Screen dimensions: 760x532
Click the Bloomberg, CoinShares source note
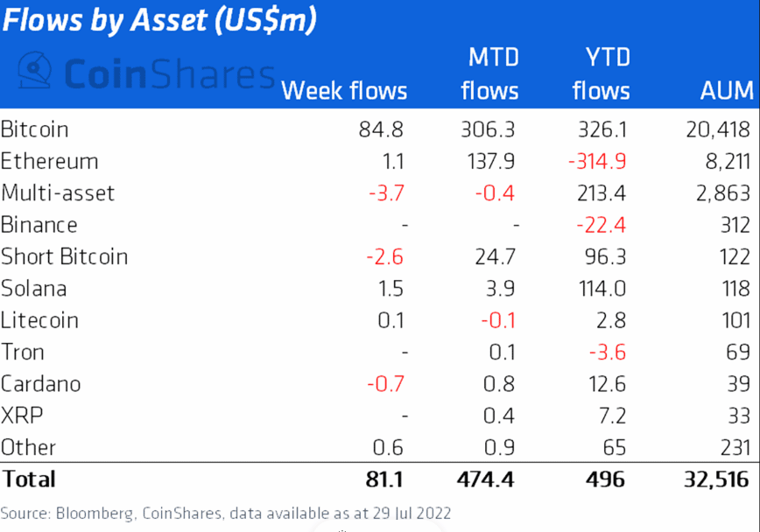click(x=226, y=513)
